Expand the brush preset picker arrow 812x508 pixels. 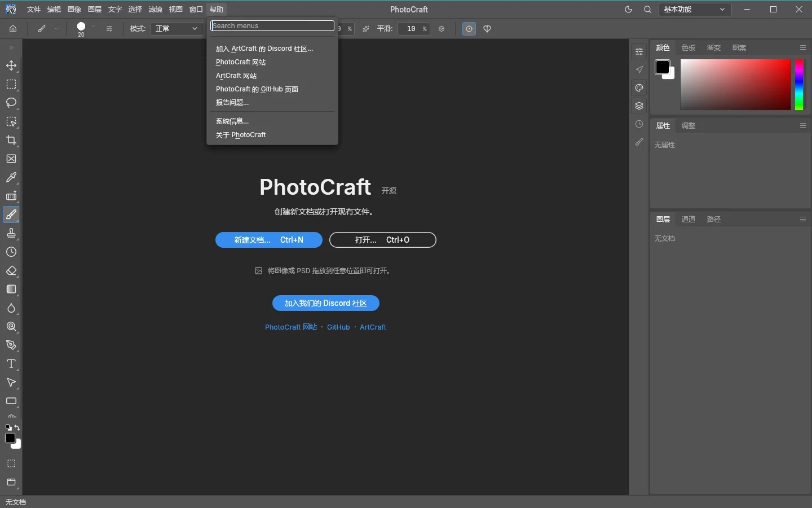pyautogui.click(x=93, y=27)
